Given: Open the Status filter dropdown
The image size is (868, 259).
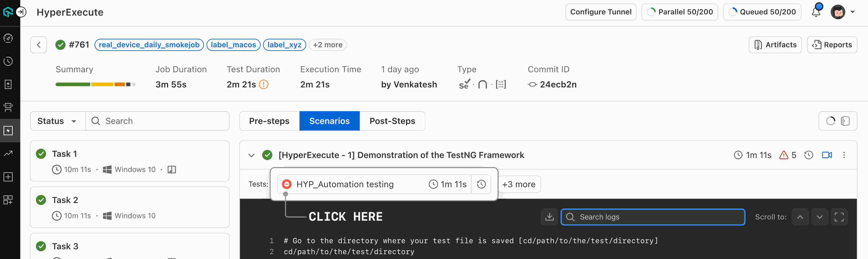Looking at the screenshot, I should 57,121.
